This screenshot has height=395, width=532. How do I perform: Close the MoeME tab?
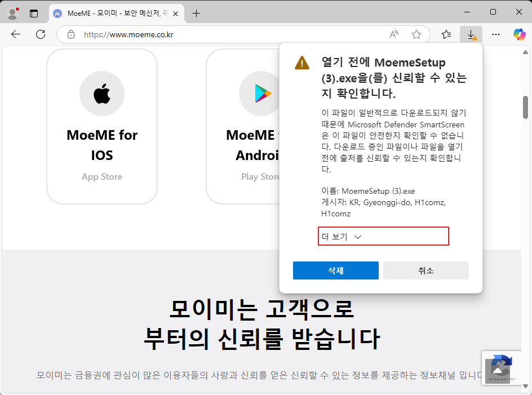pyautogui.click(x=175, y=14)
